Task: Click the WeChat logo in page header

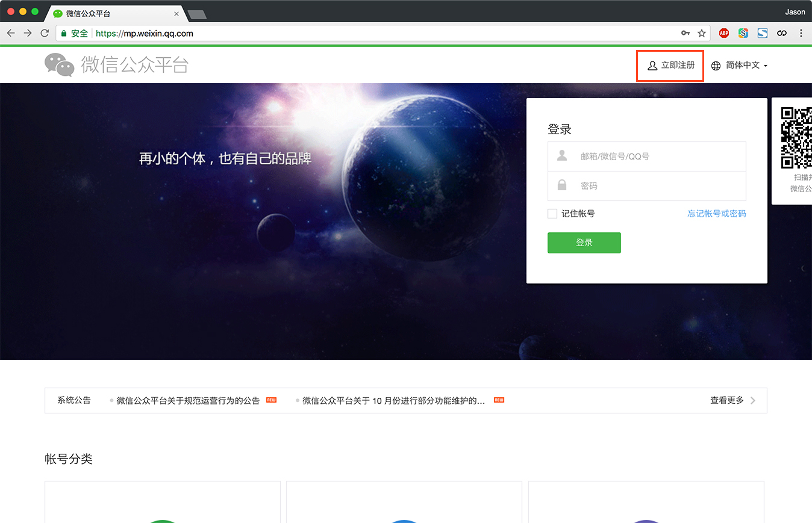Action: pyautogui.click(x=59, y=64)
